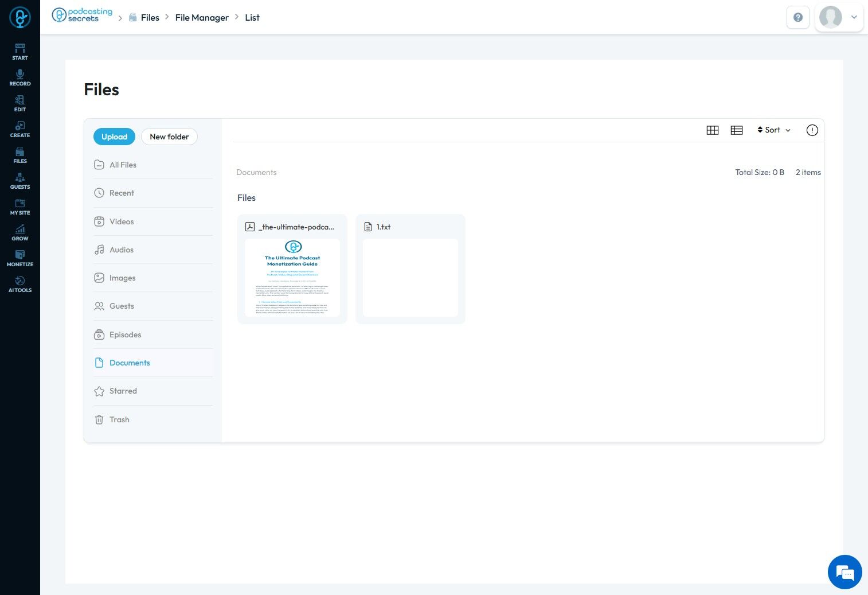Switch to list view layout

coord(737,130)
